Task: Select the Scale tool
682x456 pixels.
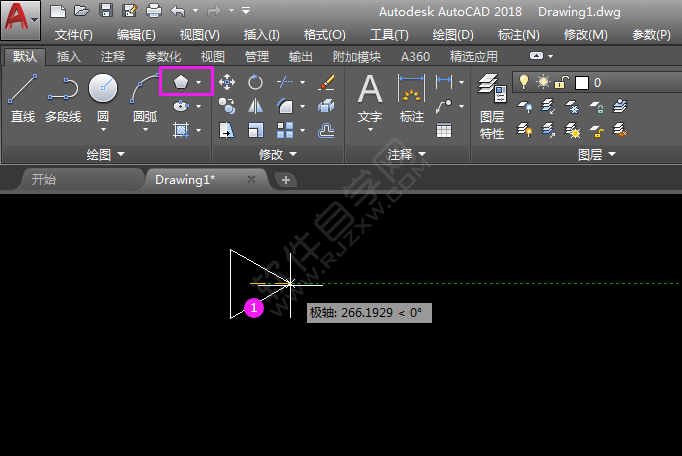Action: click(x=255, y=130)
